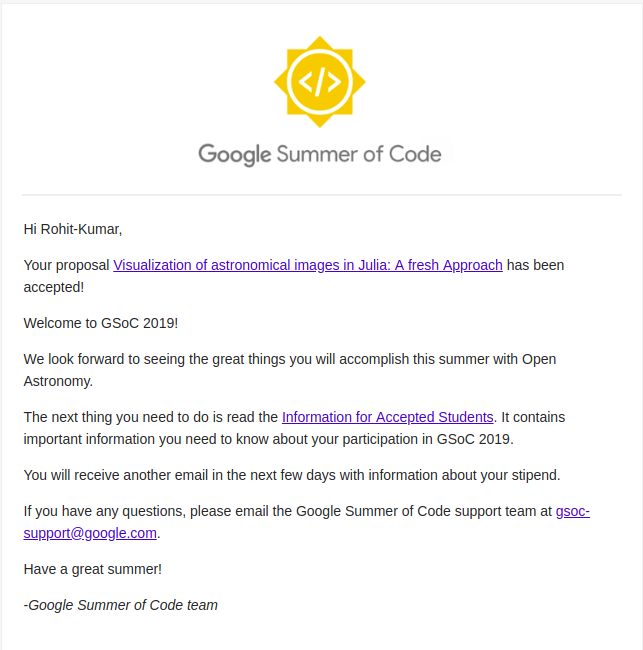Click the word "accepted!"

[x=54, y=287]
